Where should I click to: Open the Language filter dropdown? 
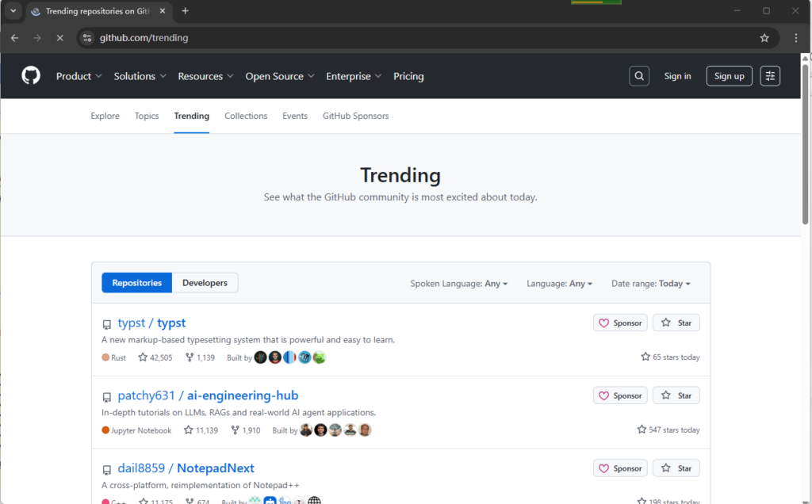tap(559, 284)
